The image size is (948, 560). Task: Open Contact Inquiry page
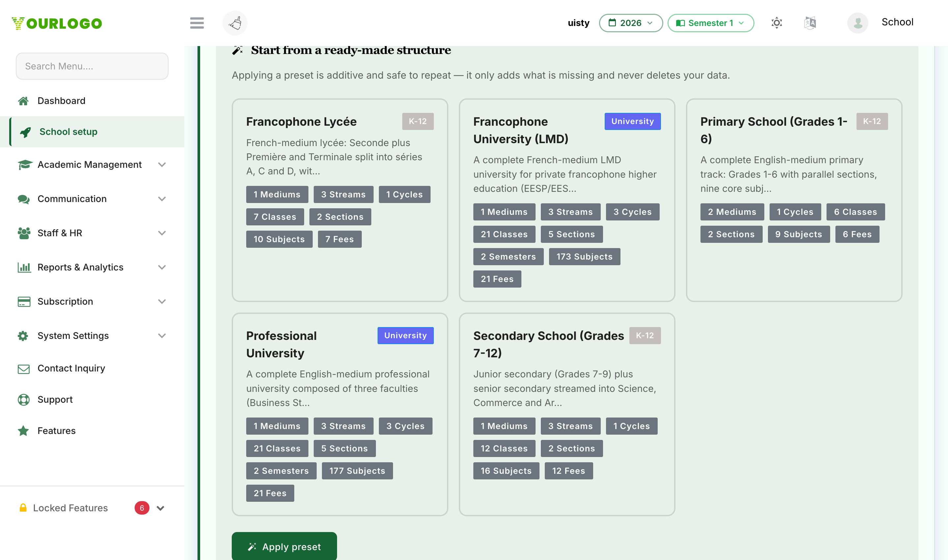[92, 368]
